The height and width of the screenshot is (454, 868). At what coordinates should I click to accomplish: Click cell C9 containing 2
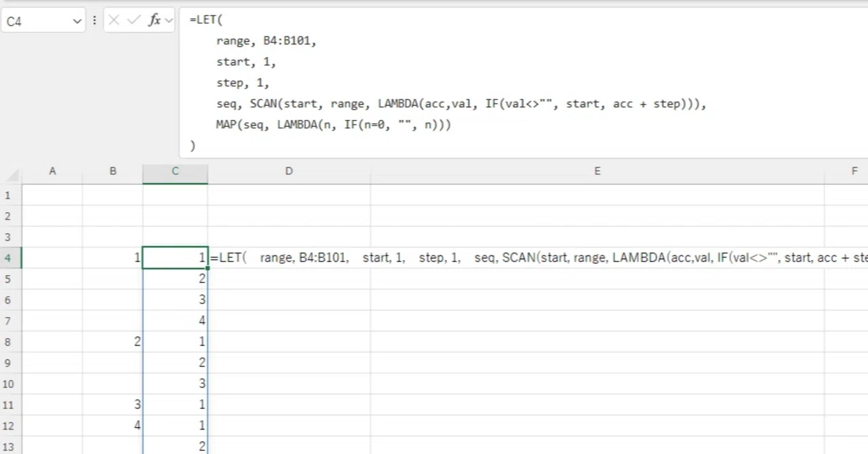175,363
